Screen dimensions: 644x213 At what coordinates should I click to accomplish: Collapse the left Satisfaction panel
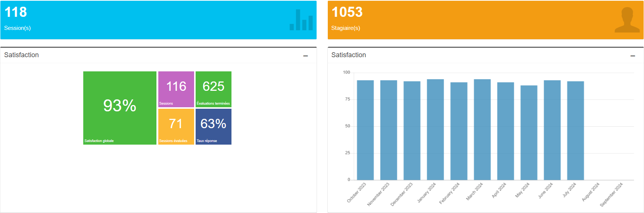305,56
